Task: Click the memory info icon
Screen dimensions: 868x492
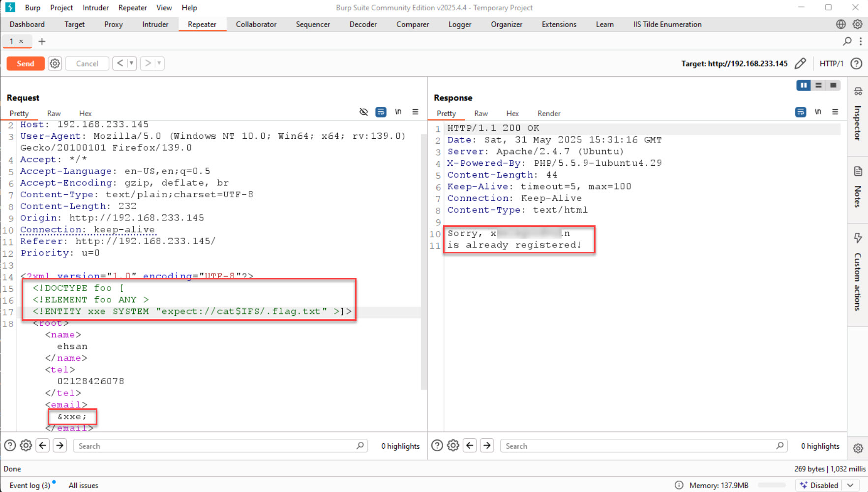Action: click(679, 485)
